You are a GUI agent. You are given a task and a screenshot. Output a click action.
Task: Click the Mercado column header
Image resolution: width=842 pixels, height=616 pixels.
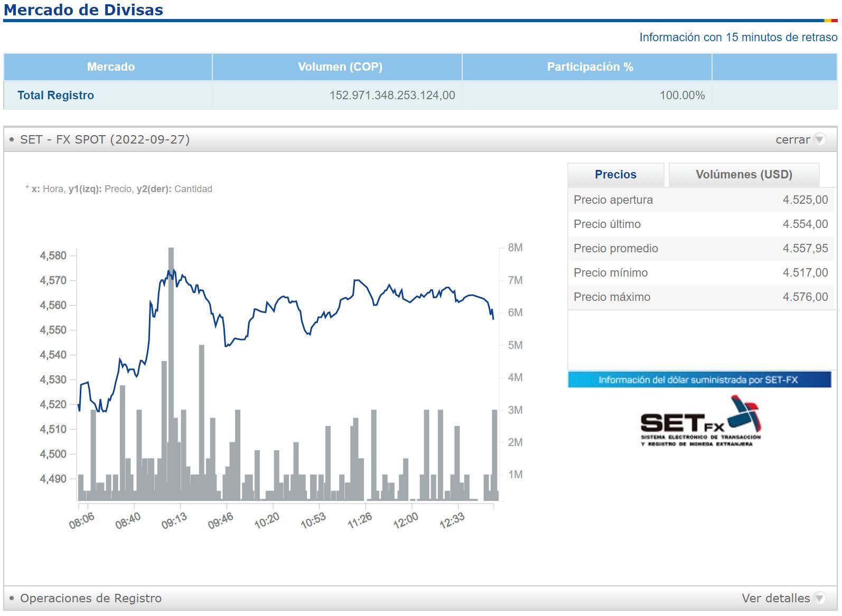pyautogui.click(x=110, y=67)
